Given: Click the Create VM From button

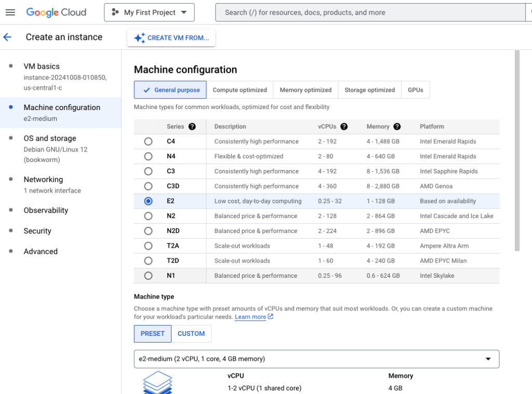Looking at the screenshot, I should click(171, 38).
